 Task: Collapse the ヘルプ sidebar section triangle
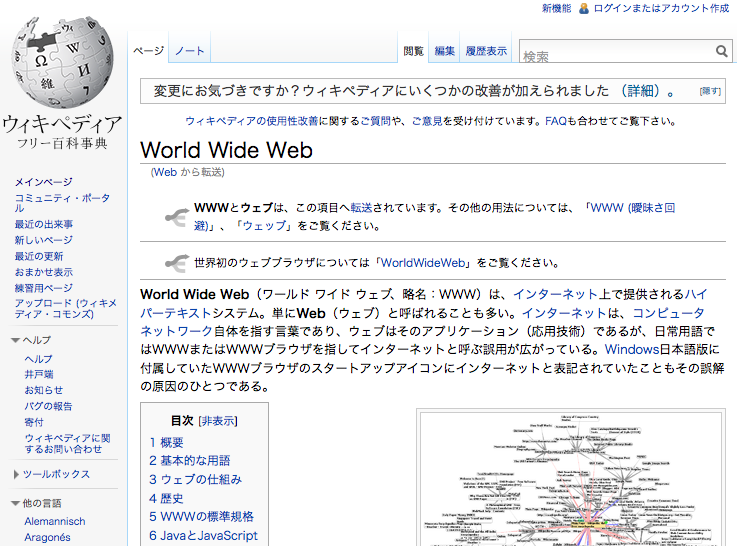(x=16, y=340)
